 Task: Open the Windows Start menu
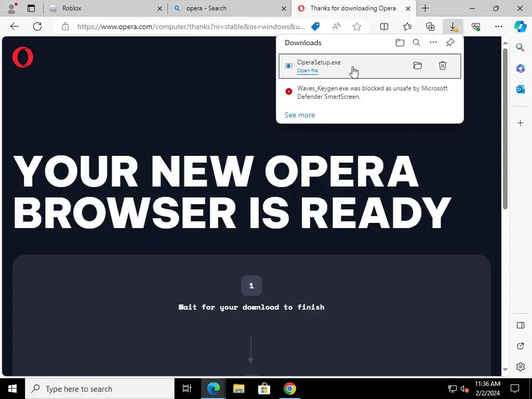(x=12, y=389)
